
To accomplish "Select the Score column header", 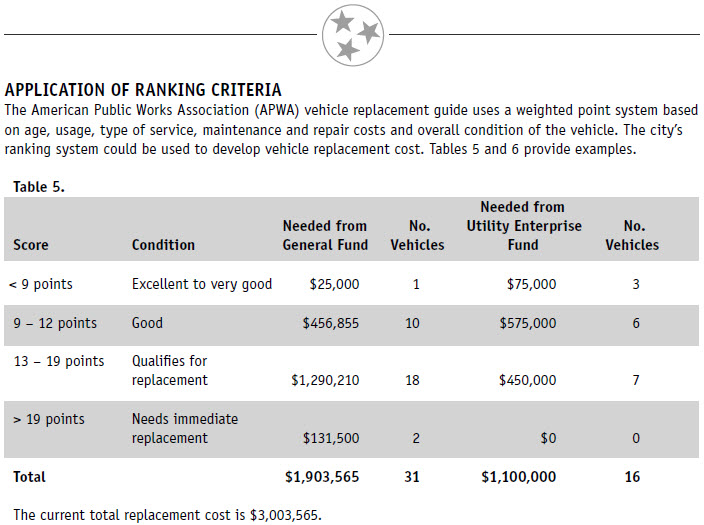I will (x=31, y=245).
